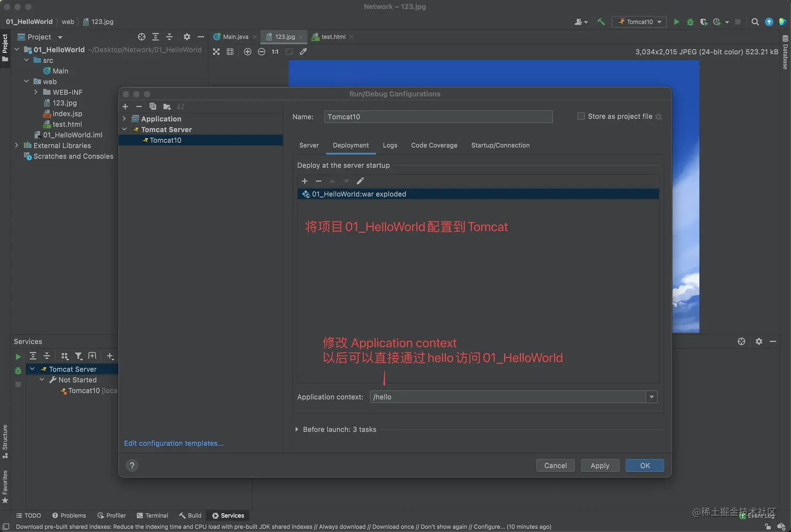
Task: Zoom out on the 123.jpg image
Action: pyautogui.click(x=261, y=52)
